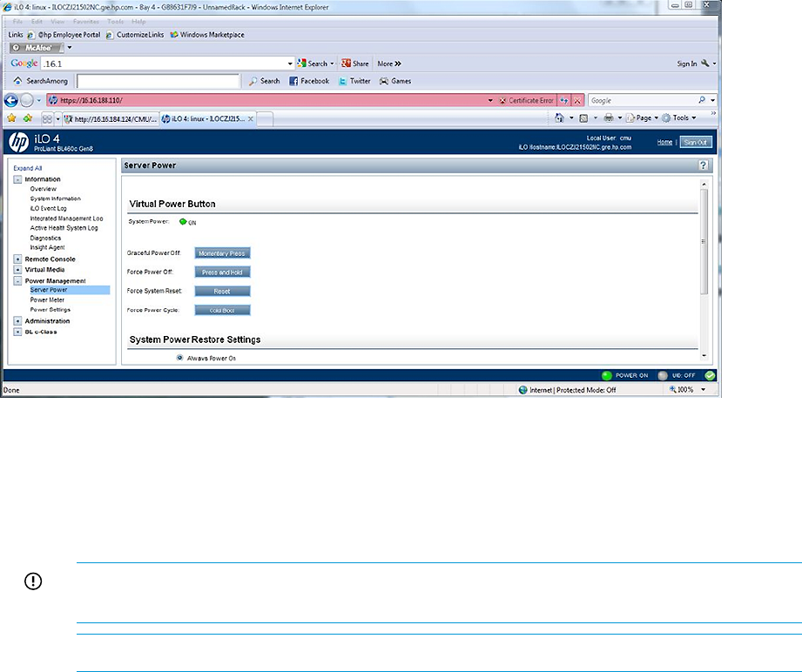Open Facebook from the search toolbar
Screen dimensions: 802x672
(308, 81)
